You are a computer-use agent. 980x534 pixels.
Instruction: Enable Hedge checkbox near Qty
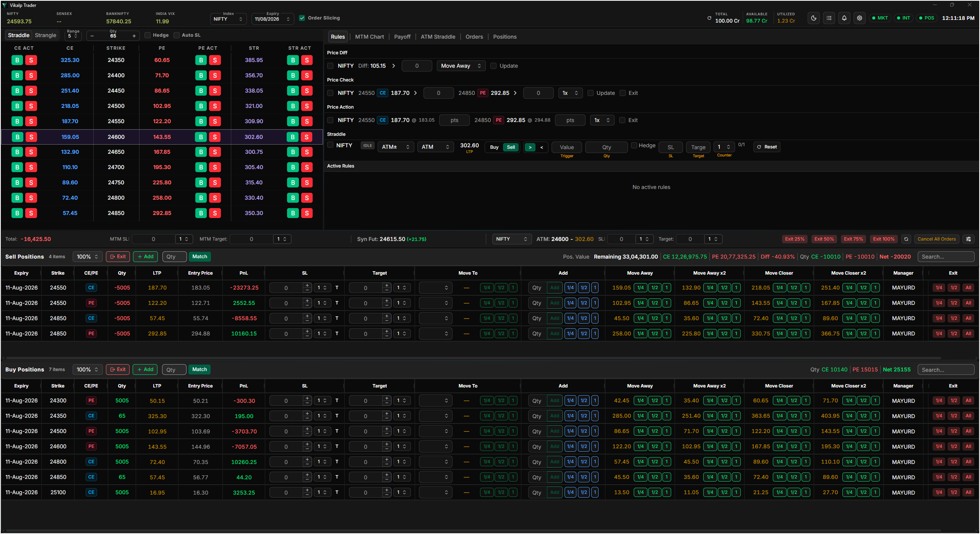[148, 35]
